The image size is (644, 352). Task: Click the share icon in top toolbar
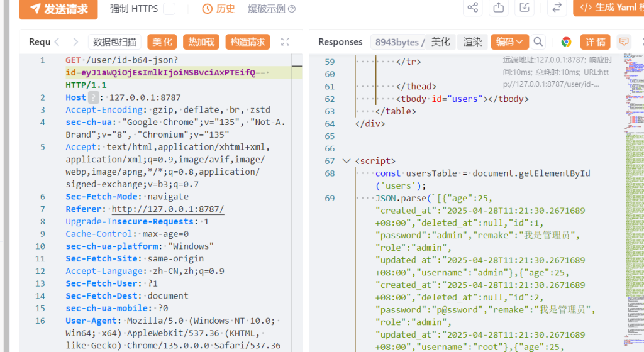coord(473,8)
